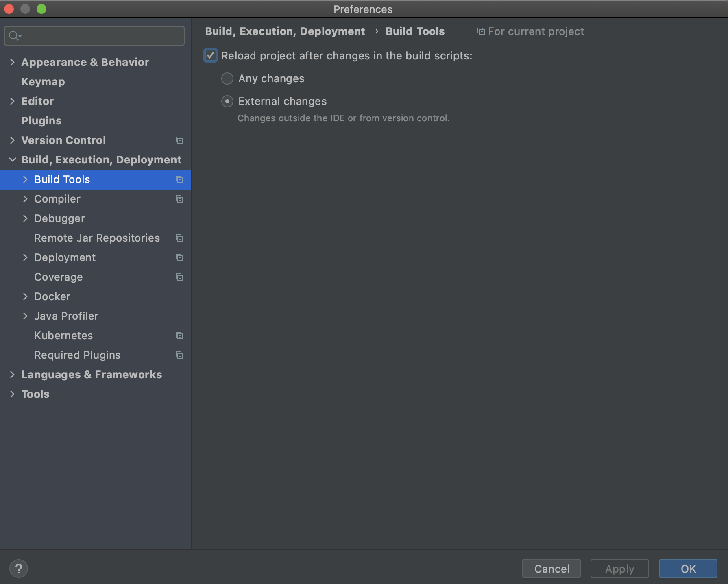This screenshot has width=728, height=584.
Task: Expand the Docker node arrow
Action: (25, 296)
